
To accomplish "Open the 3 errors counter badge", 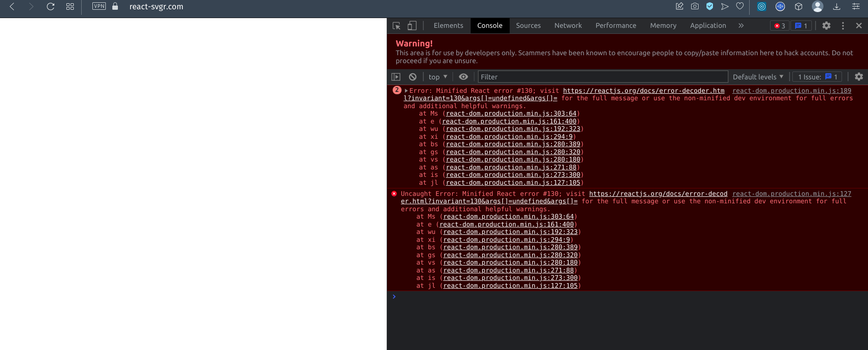I will 780,26.
